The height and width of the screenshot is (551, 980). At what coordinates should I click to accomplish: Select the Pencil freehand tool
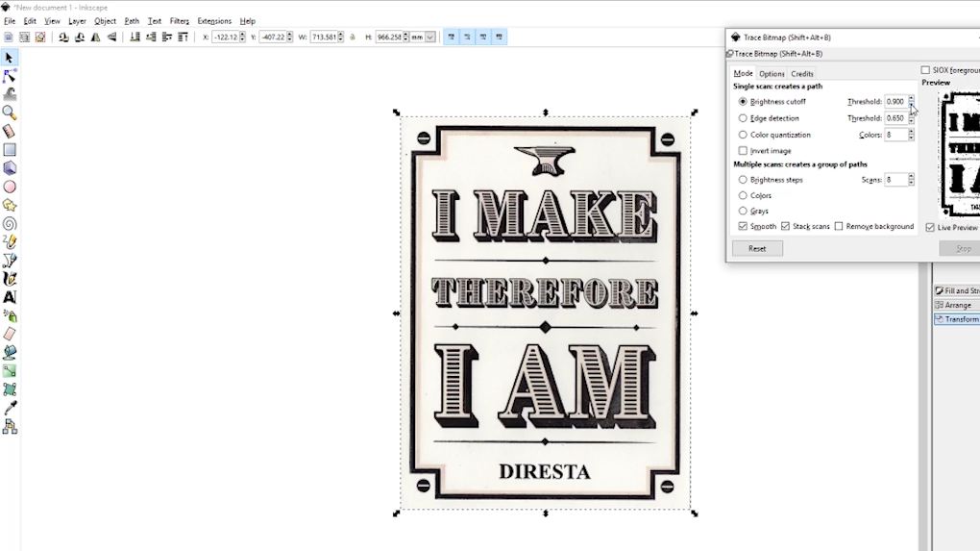[x=10, y=242]
